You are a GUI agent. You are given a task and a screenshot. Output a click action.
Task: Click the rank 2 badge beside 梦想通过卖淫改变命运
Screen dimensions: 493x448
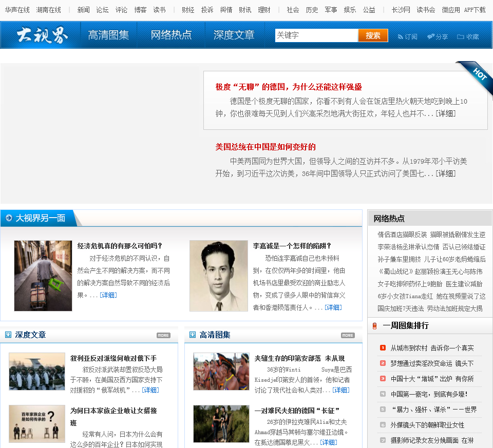(383, 363)
